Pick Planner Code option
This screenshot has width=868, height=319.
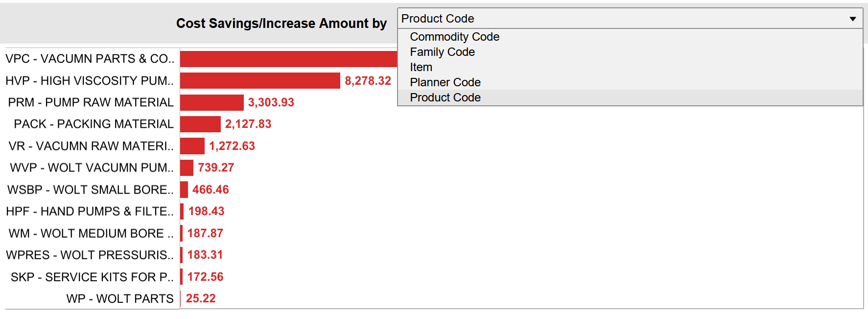point(445,82)
